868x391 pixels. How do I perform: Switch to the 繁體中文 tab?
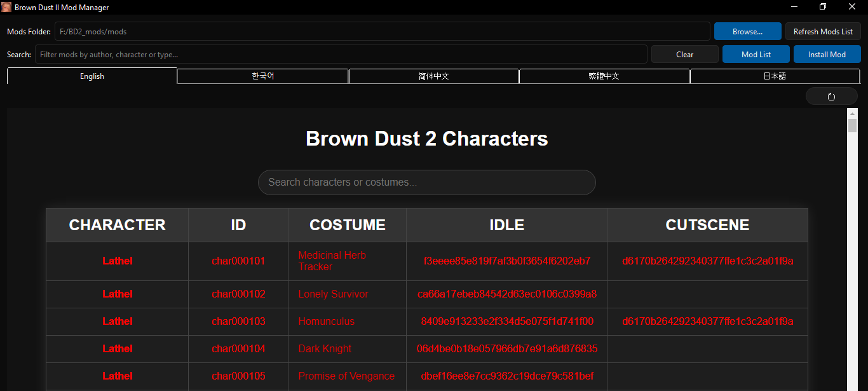[x=604, y=76]
